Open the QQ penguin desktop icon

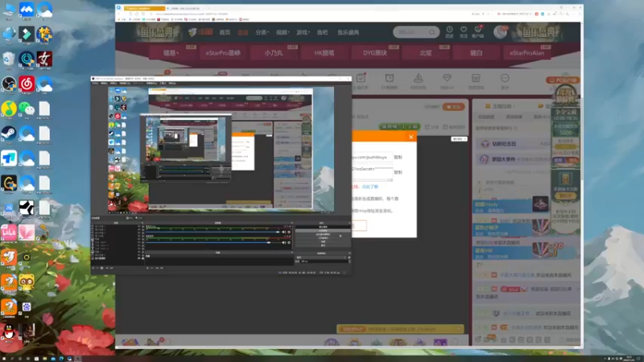pos(9,331)
